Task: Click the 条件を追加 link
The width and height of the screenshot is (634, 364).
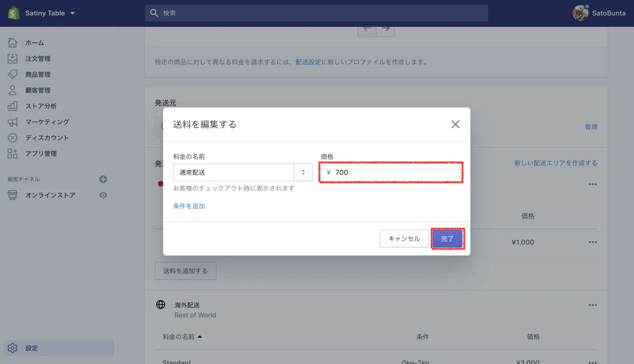Action: tap(189, 206)
